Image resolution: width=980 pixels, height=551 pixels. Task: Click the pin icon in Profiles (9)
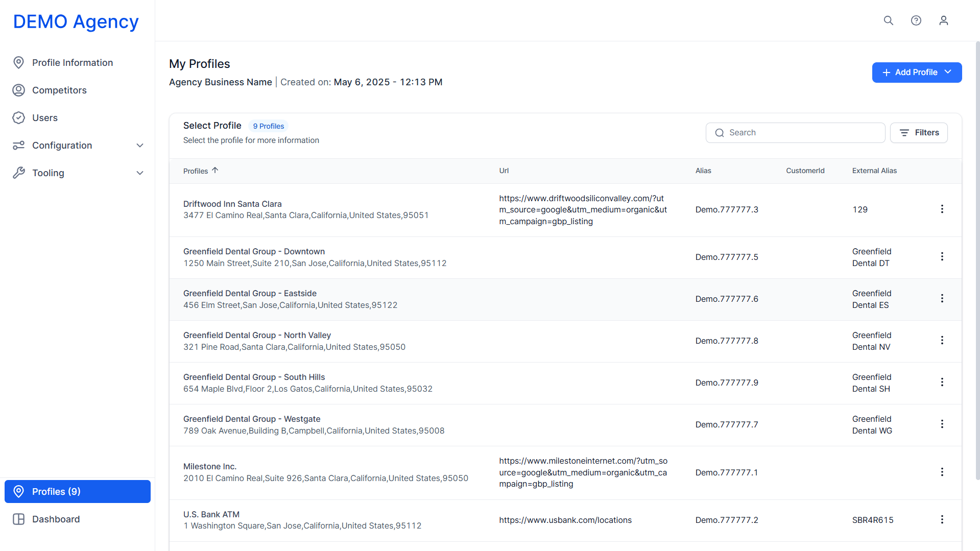(19, 492)
